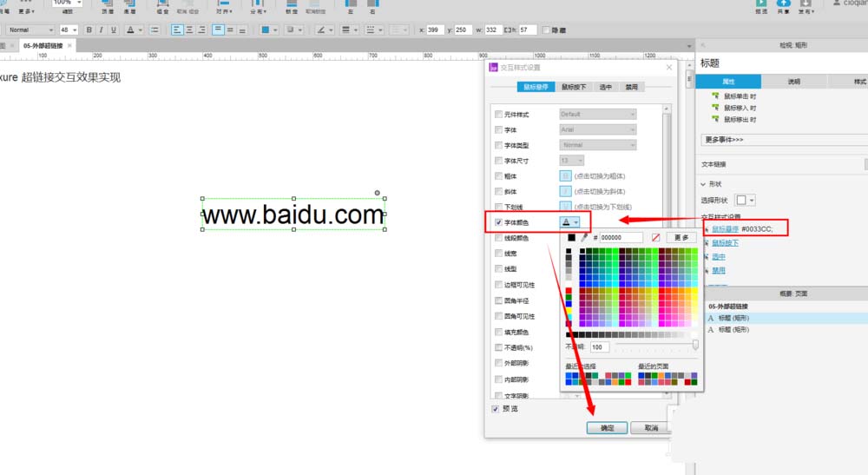Screen dimensions: 868x475
Task: Open the 字体颜色 color dropdown button
Action: tap(569, 222)
